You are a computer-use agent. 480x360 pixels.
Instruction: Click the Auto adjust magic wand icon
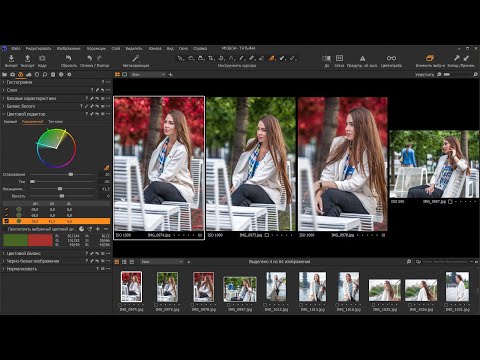click(135, 59)
